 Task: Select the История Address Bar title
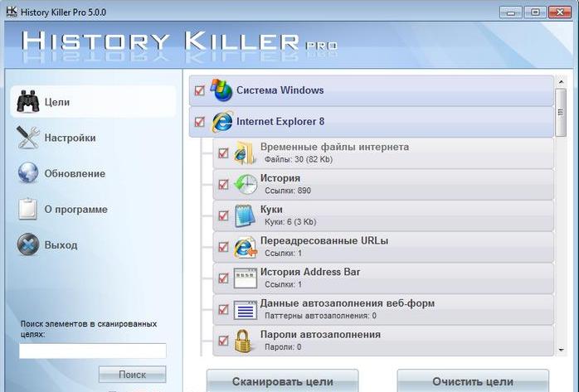[x=310, y=272]
